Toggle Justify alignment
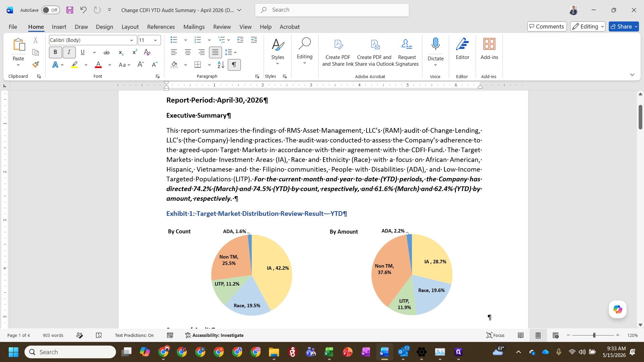This screenshot has width=644, height=362. [215, 52]
